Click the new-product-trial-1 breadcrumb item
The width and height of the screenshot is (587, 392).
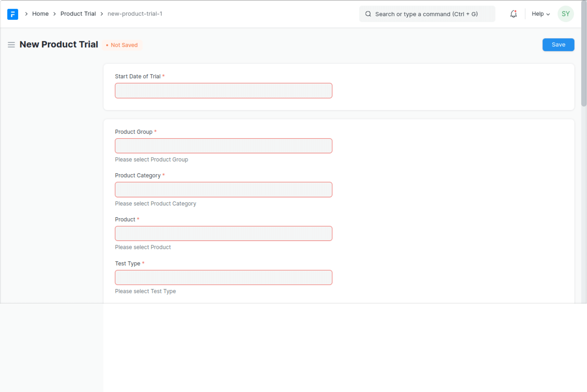[x=135, y=14]
